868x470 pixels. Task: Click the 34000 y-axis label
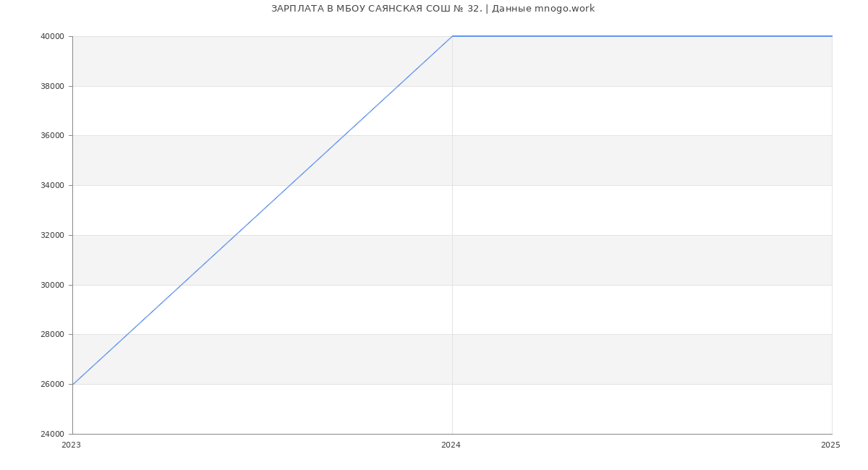[53, 186]
